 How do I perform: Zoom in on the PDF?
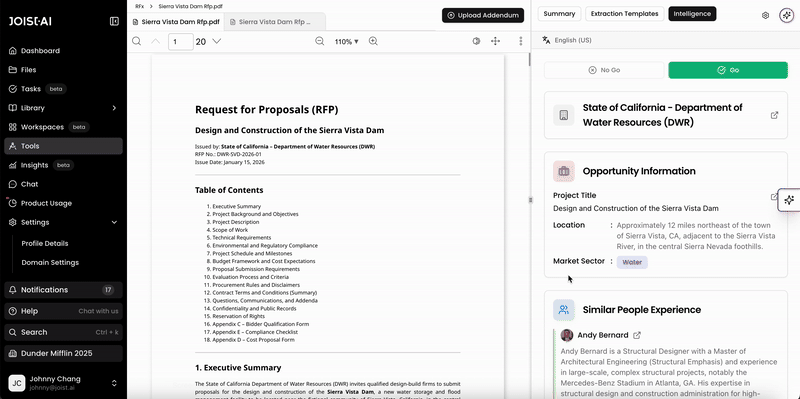click(x=373, y=41)
